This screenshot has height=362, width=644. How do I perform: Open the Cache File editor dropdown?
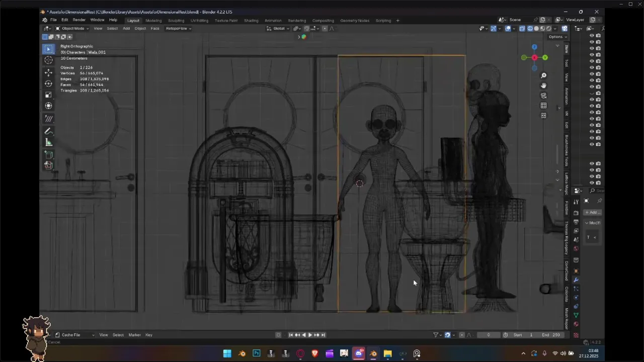(74, 335)
